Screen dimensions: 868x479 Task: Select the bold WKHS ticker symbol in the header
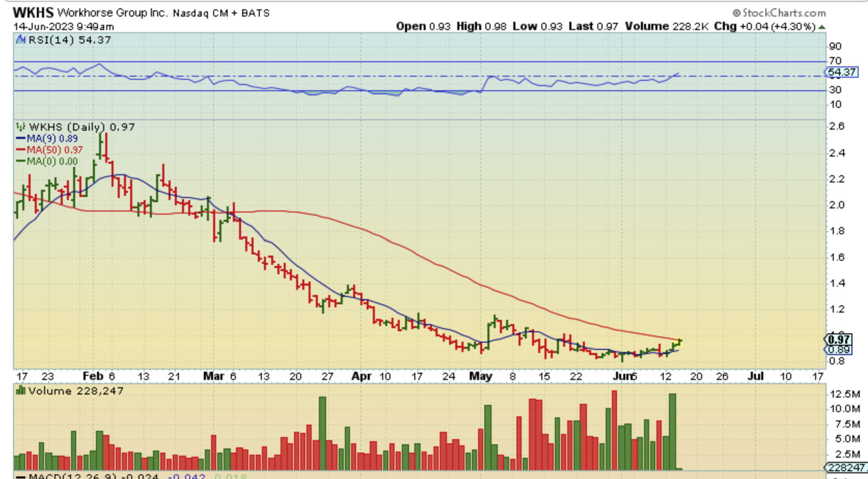click(x=33, y=12)
